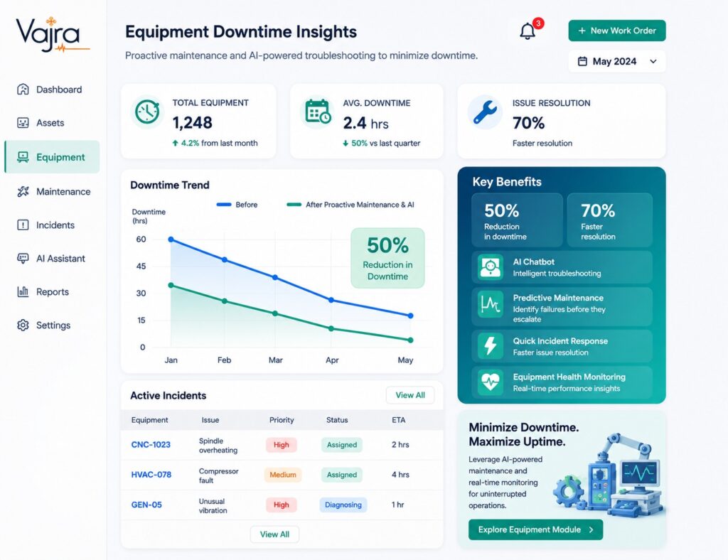Click Explore Equipment Module button
Image resolution: width=728 pixels, height=560 pixels.
pyautogui.click(x=535, y=529)
